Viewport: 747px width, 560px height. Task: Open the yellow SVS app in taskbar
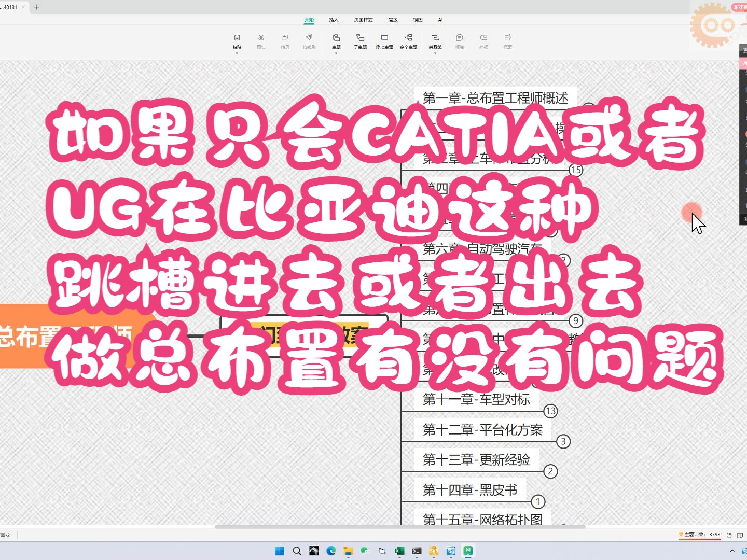(x=434, y=551)
